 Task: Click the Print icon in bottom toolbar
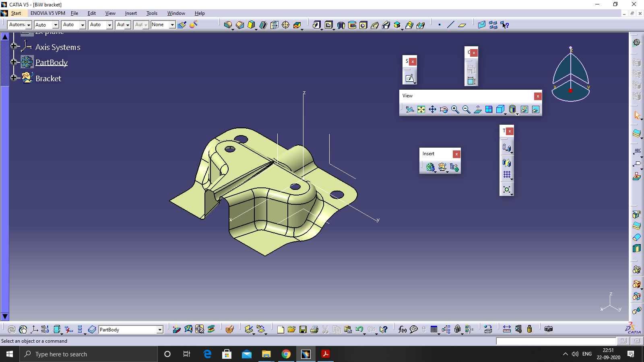tap(314, 329)
